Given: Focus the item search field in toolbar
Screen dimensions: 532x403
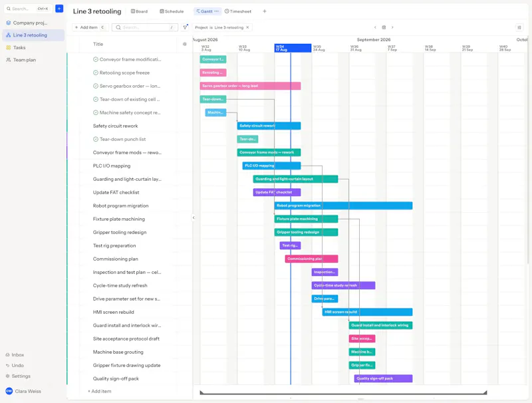Looking at the screenshot, I should click(x=145, y=27).
